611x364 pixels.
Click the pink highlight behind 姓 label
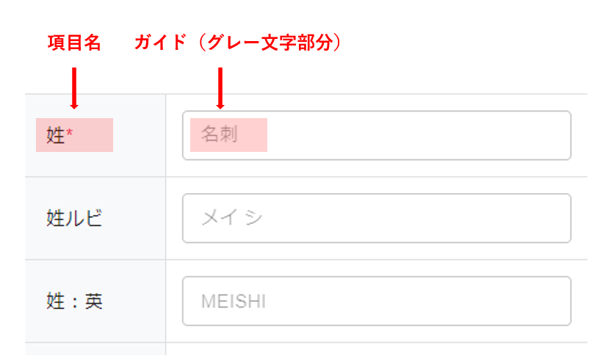point(95,136)
